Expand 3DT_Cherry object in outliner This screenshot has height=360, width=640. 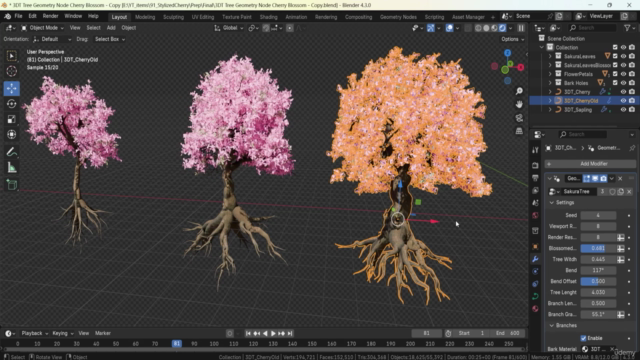[x=550, y=92]
